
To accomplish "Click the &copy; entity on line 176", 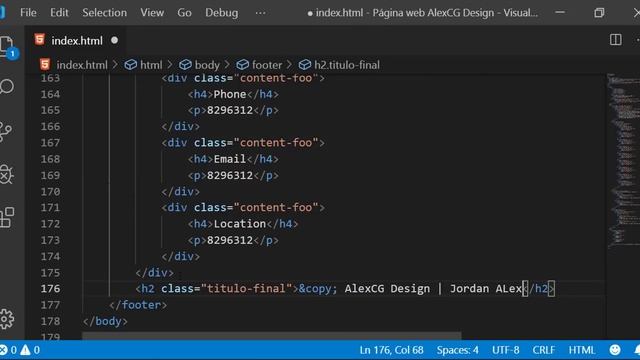I will pos(318,289).
